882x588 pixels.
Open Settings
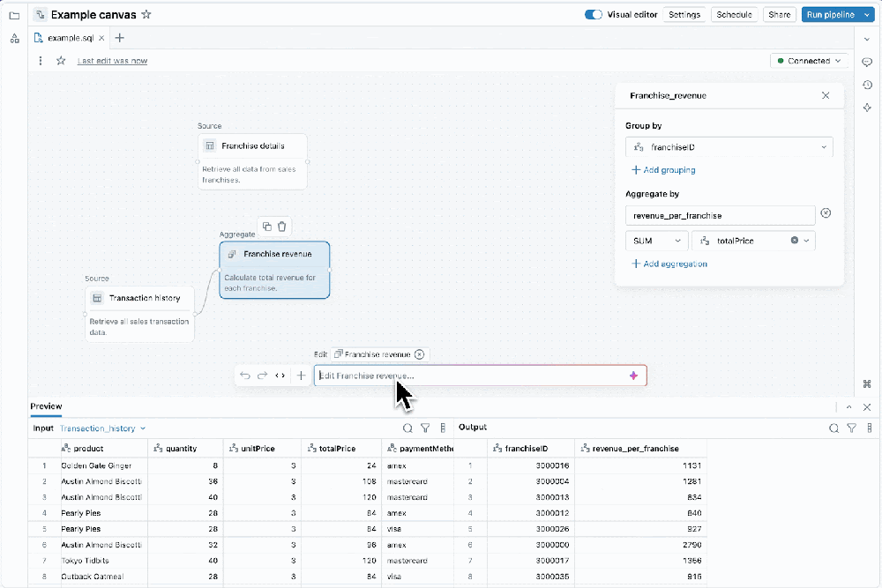point(684,15)
